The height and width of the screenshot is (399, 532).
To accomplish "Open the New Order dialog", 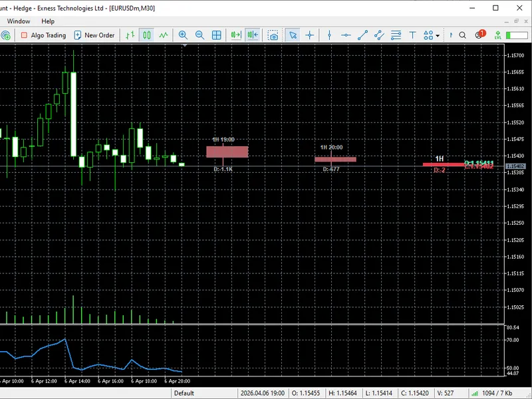I will 94,35.
